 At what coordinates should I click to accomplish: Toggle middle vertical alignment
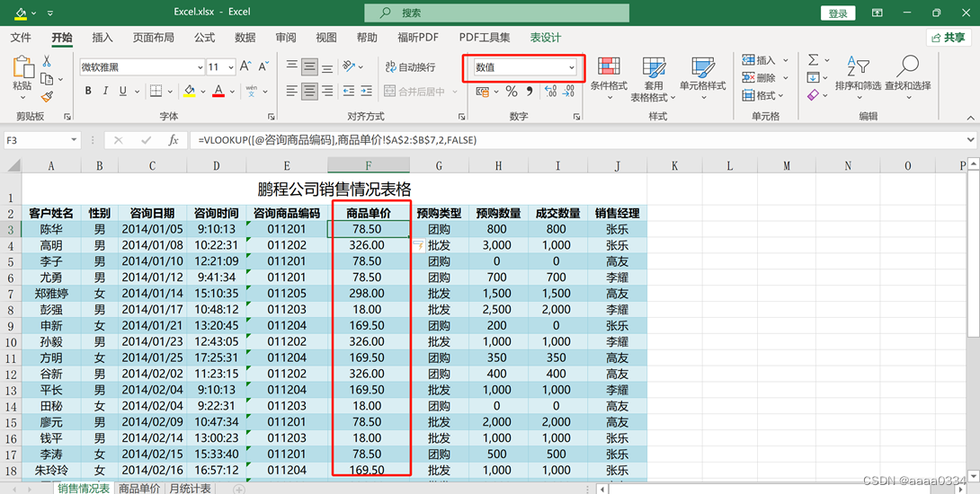tap(309, 66)
